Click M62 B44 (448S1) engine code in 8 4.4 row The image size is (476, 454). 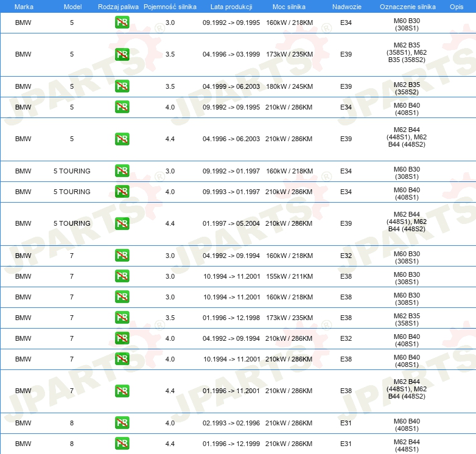click(407, 445)
